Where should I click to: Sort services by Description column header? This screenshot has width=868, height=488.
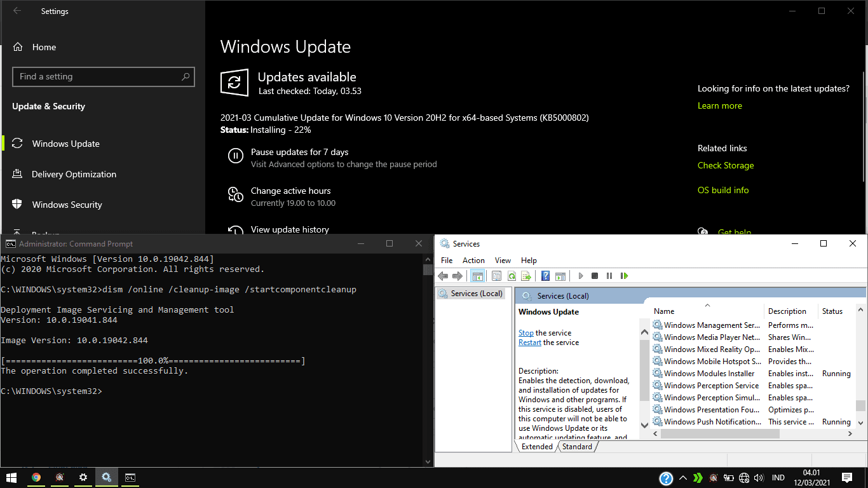(x=791, y=311)
